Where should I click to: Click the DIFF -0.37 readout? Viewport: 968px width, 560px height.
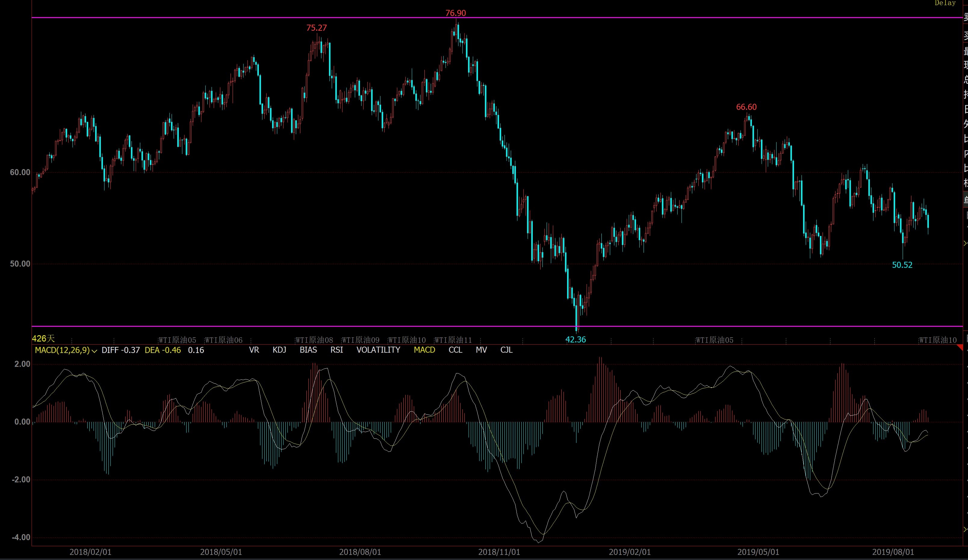click(121, 350)
